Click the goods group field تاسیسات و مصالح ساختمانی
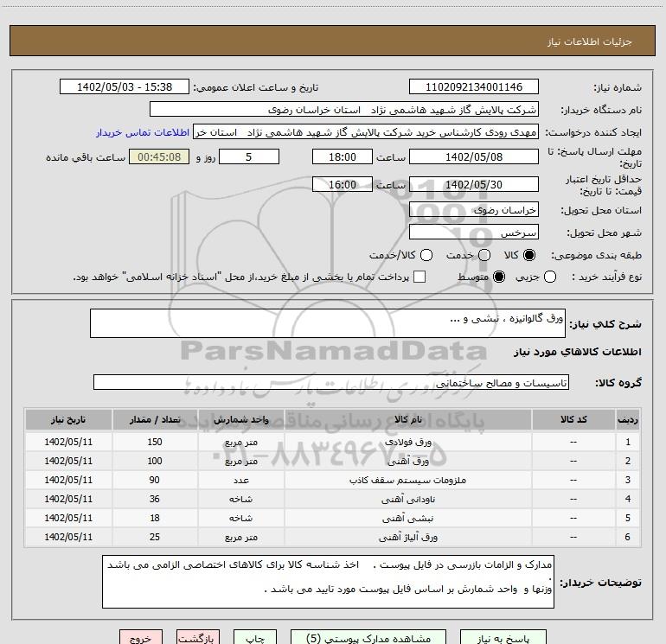This screenshot has width=666, height=644. (x=331, y=382)
